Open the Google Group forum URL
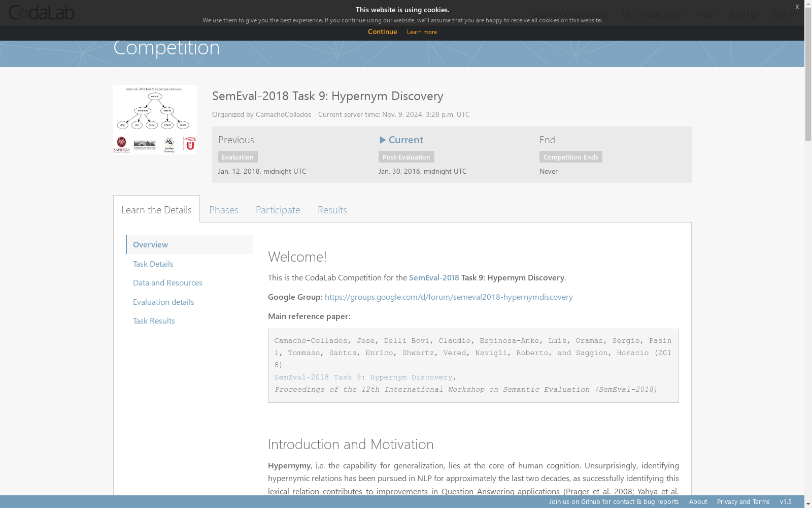The height and width of the screenshot is (508, 812). tap(449, 297)
